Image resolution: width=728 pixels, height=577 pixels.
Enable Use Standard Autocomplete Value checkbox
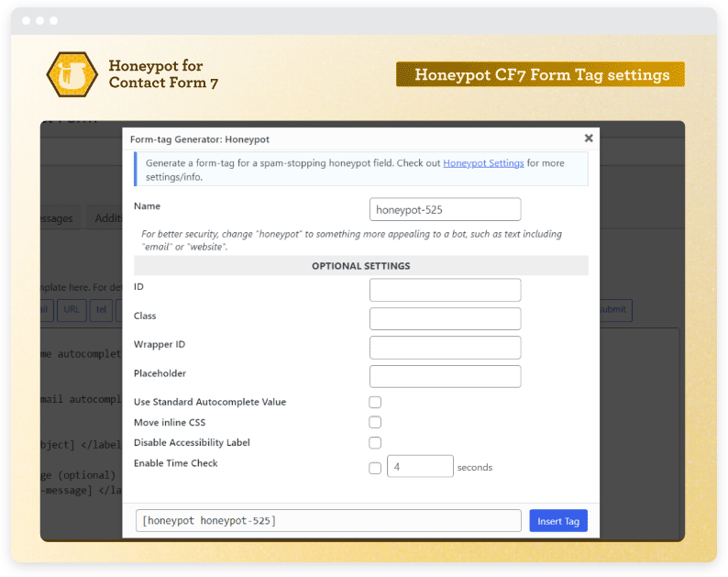click(x=375, y=402)
